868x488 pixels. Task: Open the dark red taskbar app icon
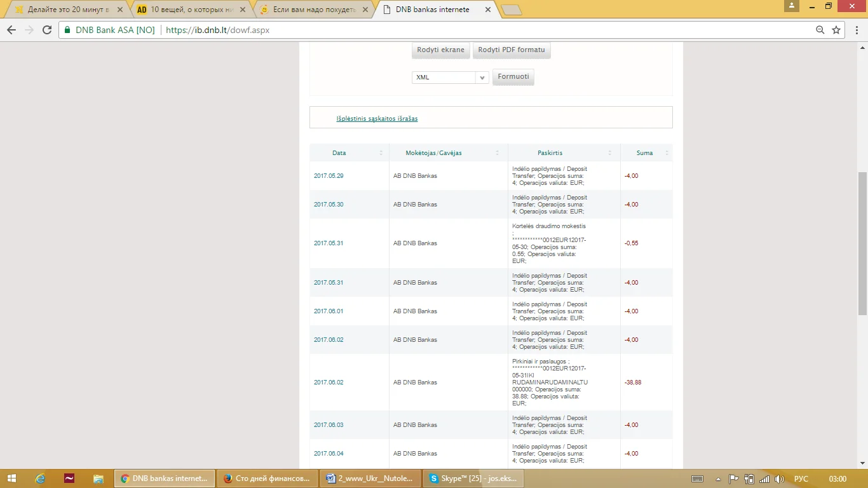69,478
